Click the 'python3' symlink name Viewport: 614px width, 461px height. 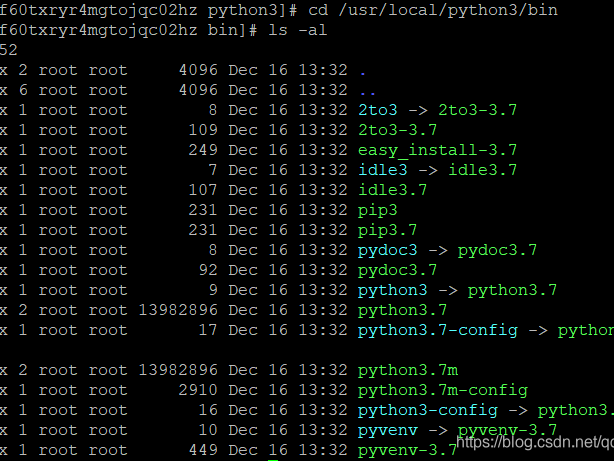tap(393, 291)
